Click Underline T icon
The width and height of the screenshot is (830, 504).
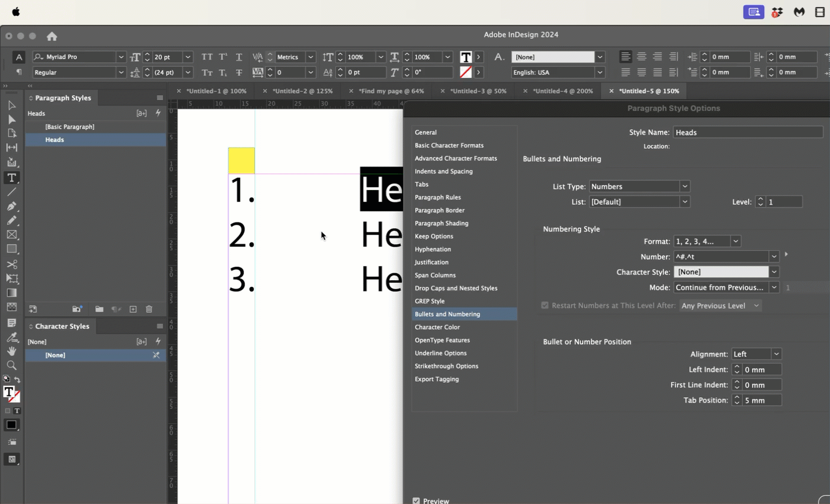pos(239,57)
